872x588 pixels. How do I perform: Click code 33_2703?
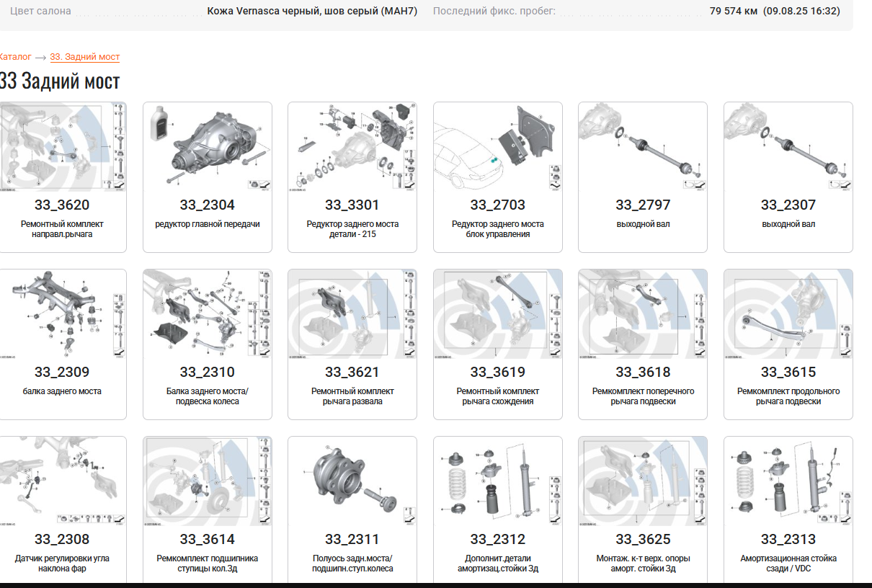(x=498, y=205)
